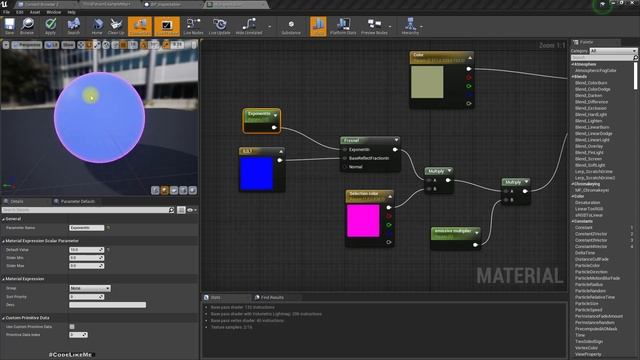The width and height of the screenshot is (640, 360).
Task: Toggle the Live Update toolbar button
Action: click(220, 26)
